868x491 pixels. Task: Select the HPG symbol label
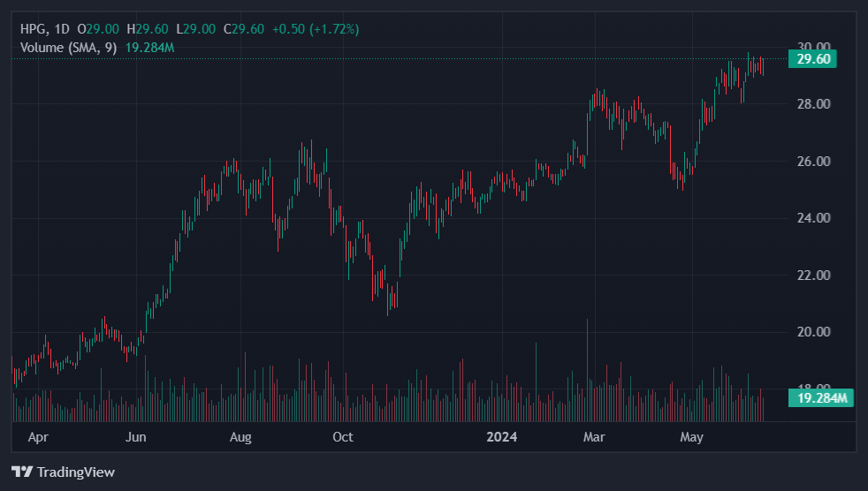[34, 29]
